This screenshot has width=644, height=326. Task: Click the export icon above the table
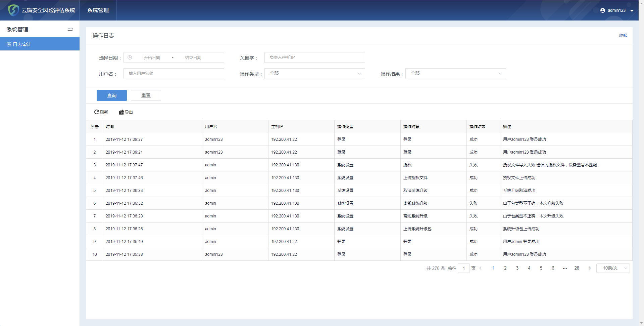click(x=121, y=112)
